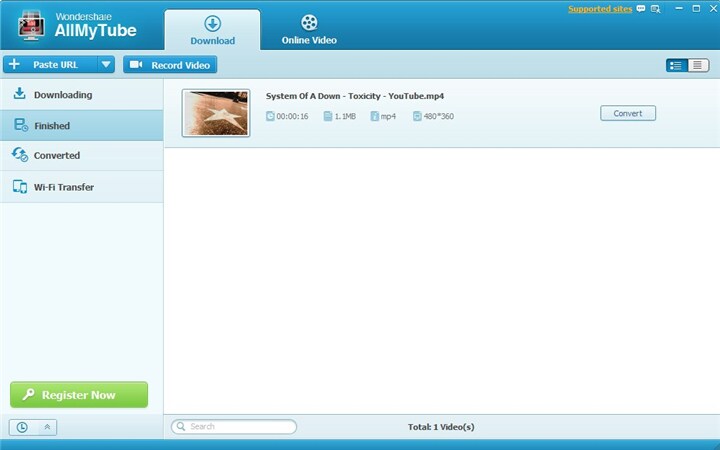The height and width of the screenshot is (450, 720).
Task: Click the file size icon
Action: [x=327, y=116]
